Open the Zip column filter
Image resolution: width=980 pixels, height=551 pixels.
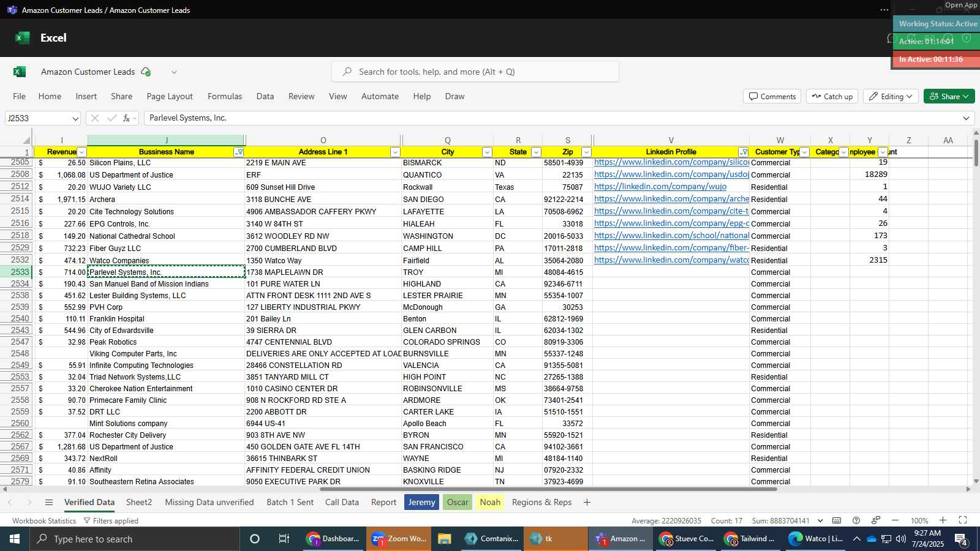tap(586, 152)
